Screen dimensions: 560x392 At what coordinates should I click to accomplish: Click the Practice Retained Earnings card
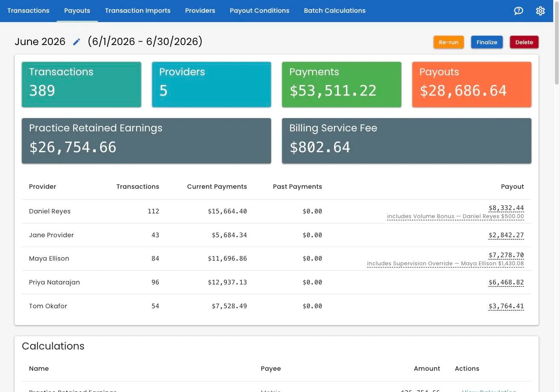pos(146,141)
